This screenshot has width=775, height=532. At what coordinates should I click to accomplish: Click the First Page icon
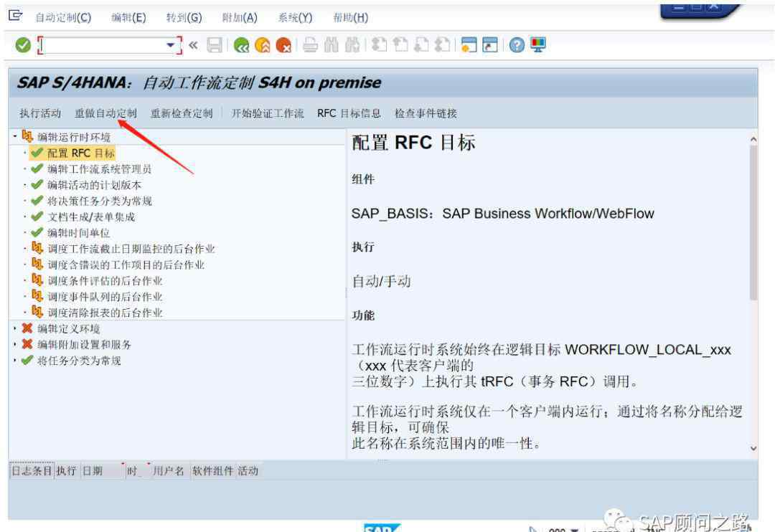pyautogui.click(x=379, y=45)
